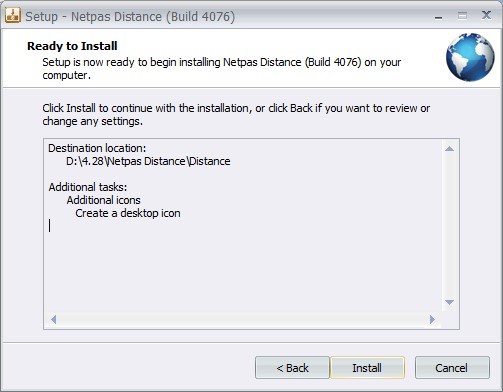
Task: Start installation with the Install button
Action: click(367, 368)
